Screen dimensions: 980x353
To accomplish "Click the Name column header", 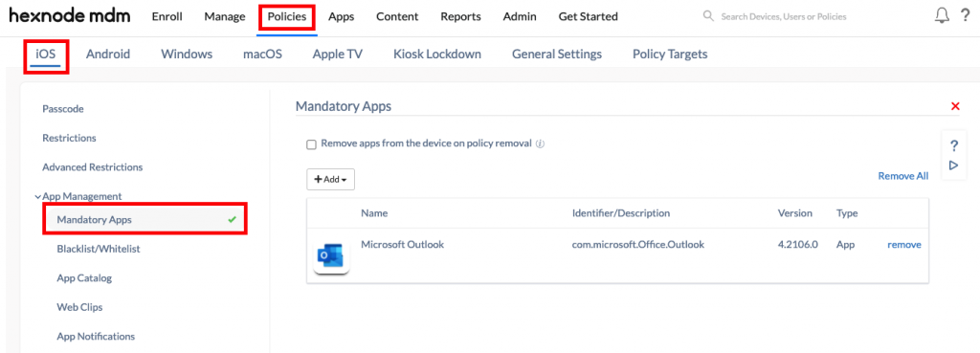I will (374, 213).
